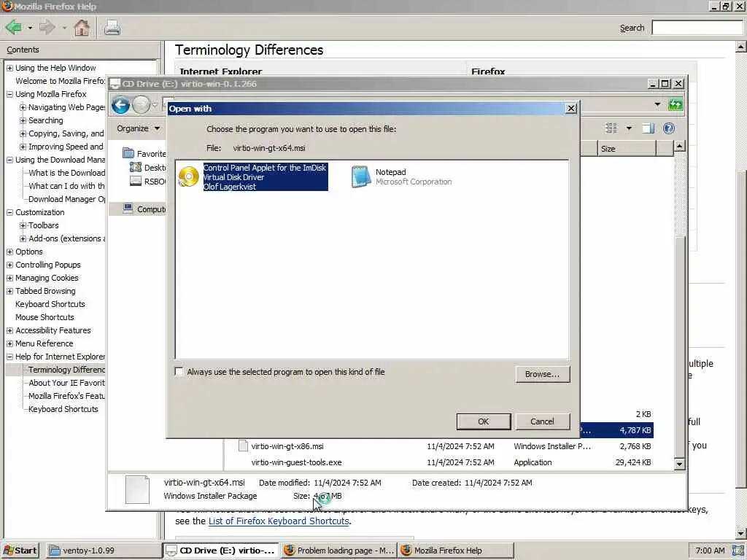Image resolution: width=747 pixels, height=560 pixels.
Task: Open the view options dropdown arrow in Explorer
Action: pos(629,128)
